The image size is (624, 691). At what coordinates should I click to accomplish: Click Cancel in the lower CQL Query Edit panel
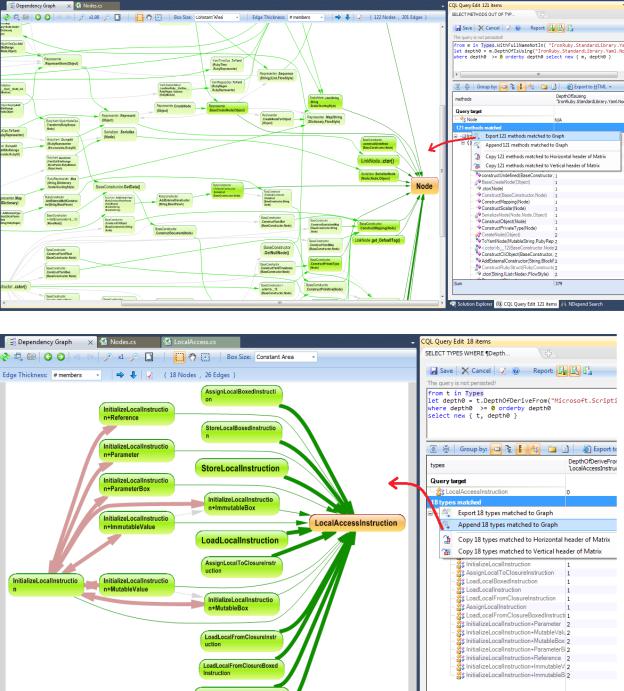[476, 371]
